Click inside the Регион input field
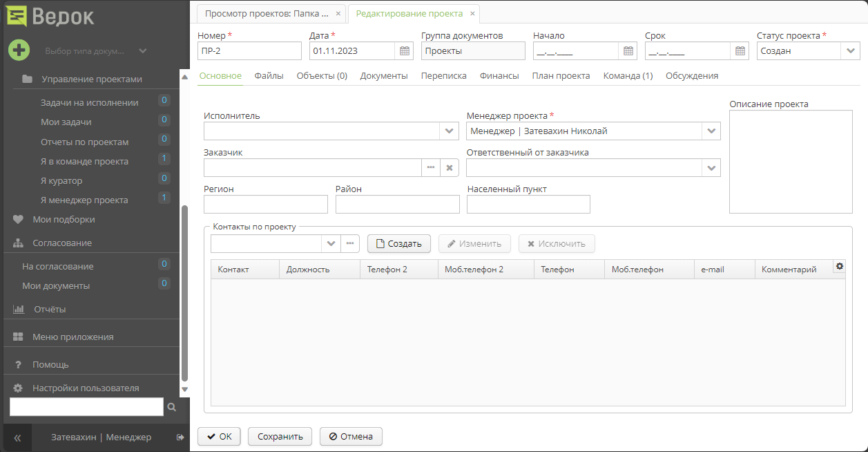Screen dimensions: 868x452 pos(265,204)
